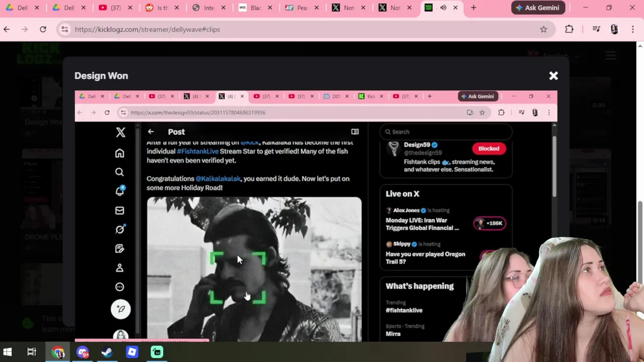Open @Kalkalakalak mention link
The width and height of the screenshot is (644, 362).
point(218,178)
